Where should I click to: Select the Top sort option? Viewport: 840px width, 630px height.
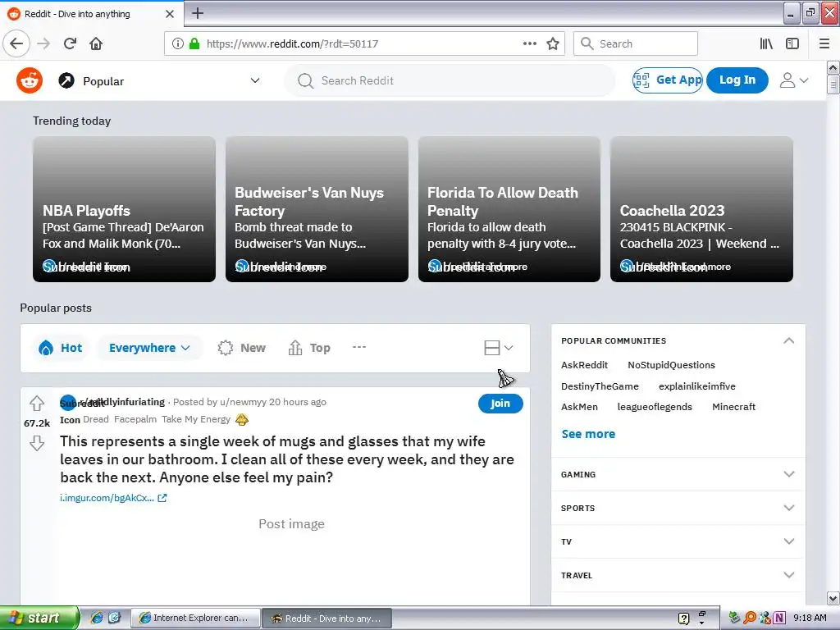coord(309,348)
